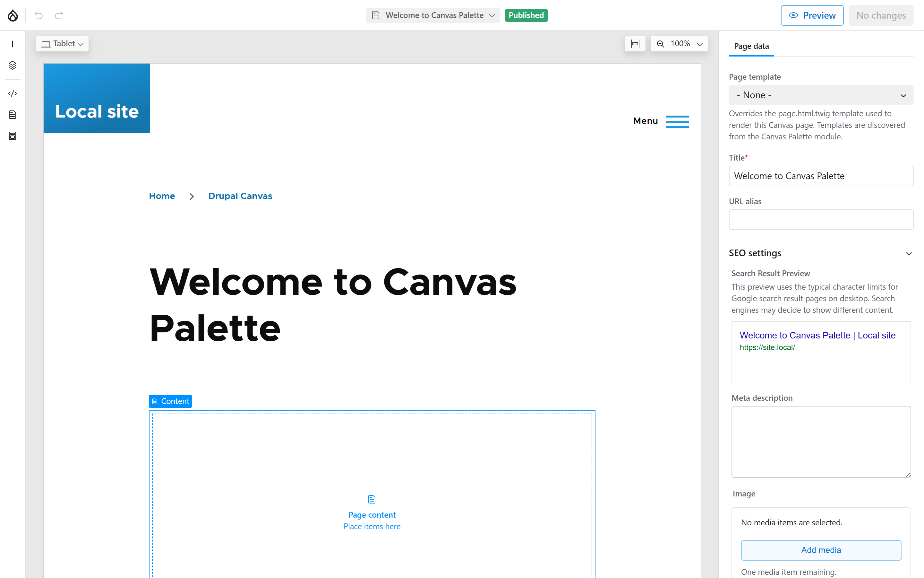The image size is (924, 578).
Task: Open the Page template select box
Action: click(821, 95)
